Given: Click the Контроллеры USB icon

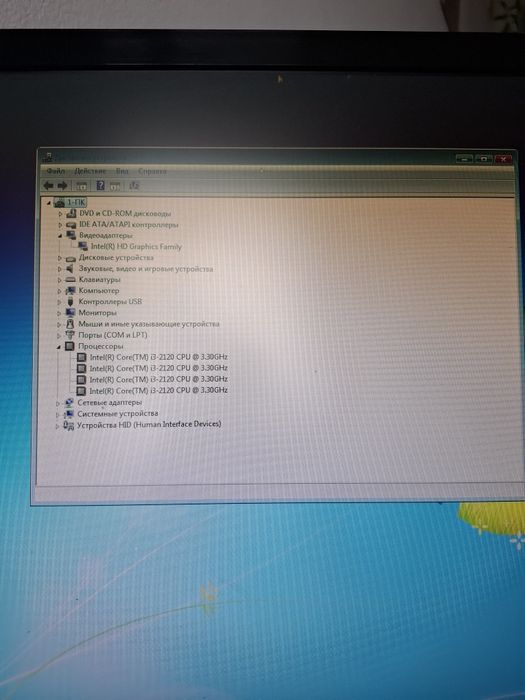Looking at the screenshot, I should pyautogui.click(x=70, y=302).
